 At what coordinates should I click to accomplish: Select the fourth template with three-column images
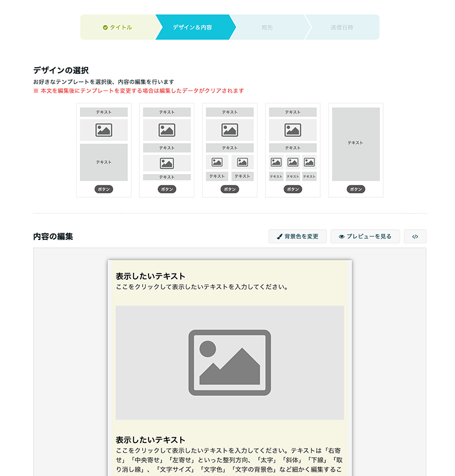(x=293, y=149)
